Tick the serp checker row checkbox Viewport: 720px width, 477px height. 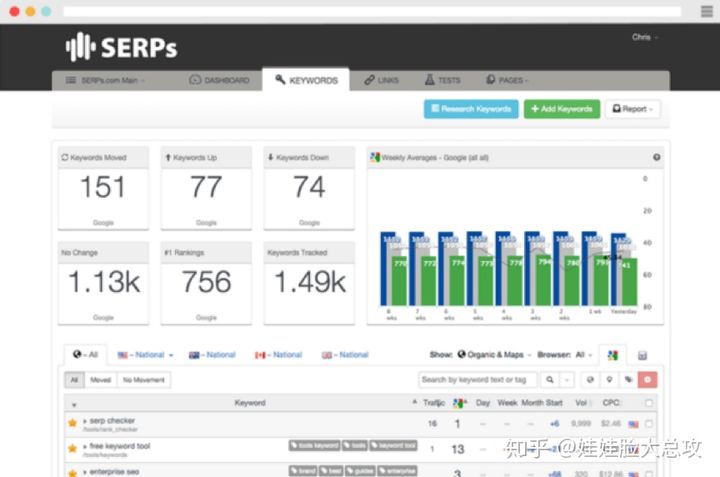[648, 424]
